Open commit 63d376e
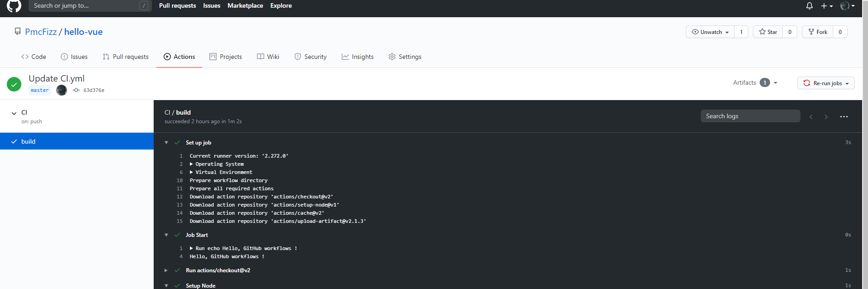The image size is (868, 289). [94, 90]
